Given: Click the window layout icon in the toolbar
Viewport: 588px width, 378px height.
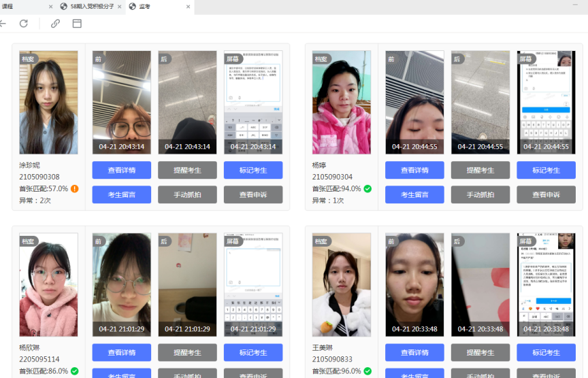Looking at the screenshot, I should point(77,23).
